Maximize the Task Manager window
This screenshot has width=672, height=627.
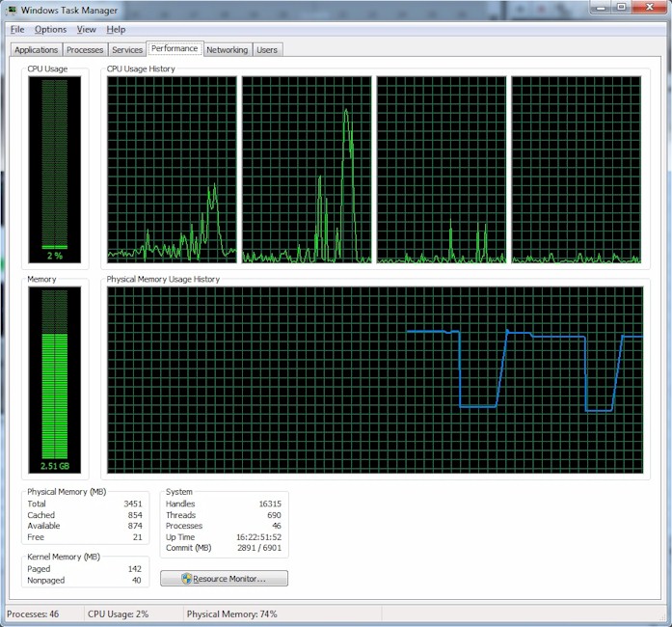621,8
